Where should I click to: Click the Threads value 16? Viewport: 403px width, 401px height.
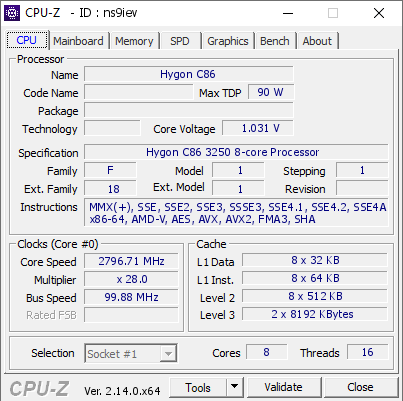coord(368,352)
